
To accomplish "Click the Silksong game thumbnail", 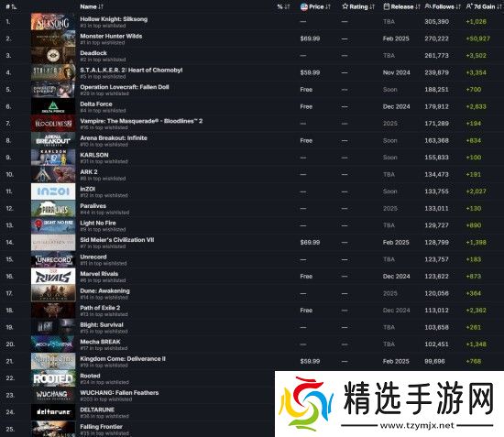I will [x=53, y=22].
